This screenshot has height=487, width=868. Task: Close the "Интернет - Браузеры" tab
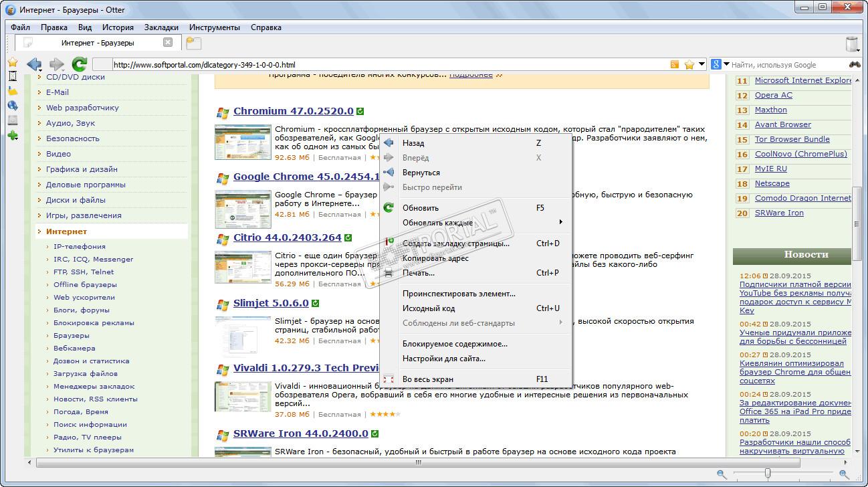point(168,42)
